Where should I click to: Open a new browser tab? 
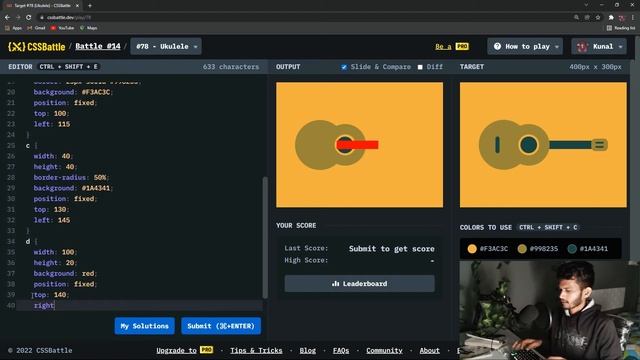(90, 6)
